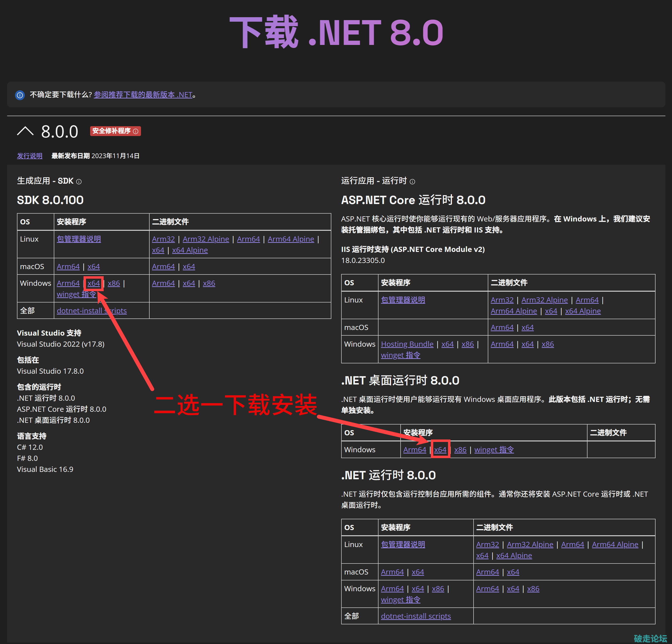Select the SDK 8.0.100 heading text
Image resolution: width=672 pixels, height=644 pixels.
50,200
